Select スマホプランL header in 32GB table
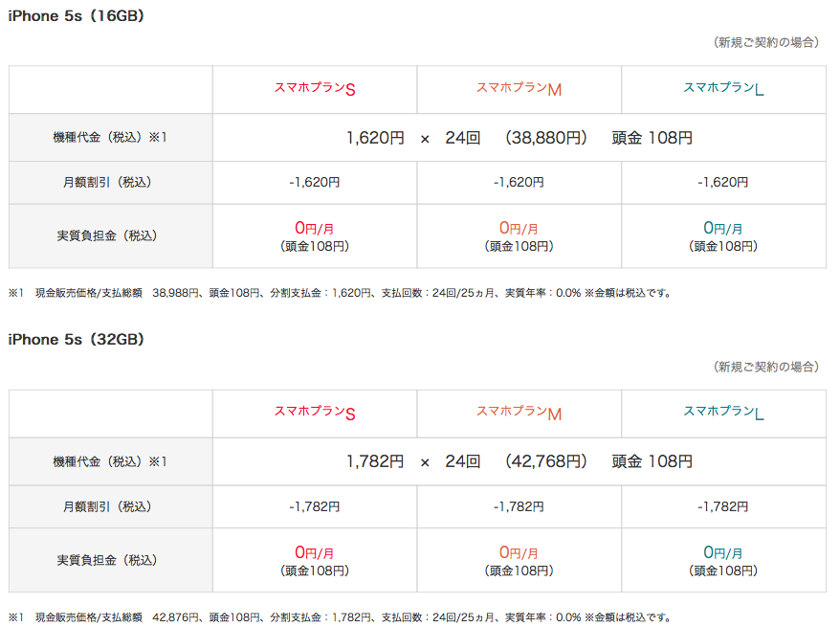This screenshot has height=627, width=840. (x=723, y=413)
